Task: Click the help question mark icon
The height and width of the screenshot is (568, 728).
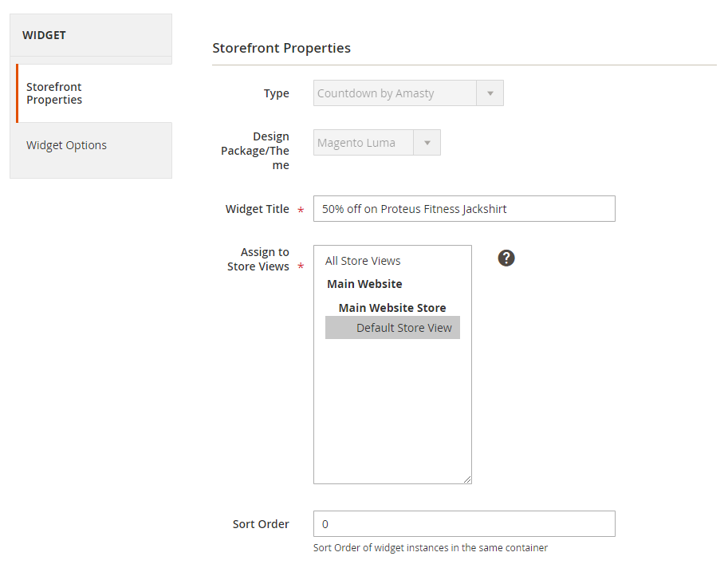Action: coord(506,258)
